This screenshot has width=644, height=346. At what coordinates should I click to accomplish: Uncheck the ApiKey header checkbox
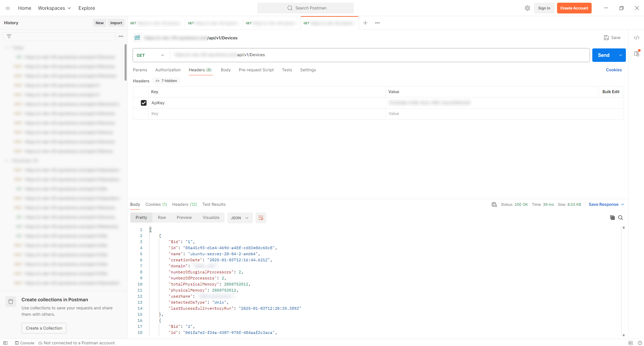click(x=144, y=103)
